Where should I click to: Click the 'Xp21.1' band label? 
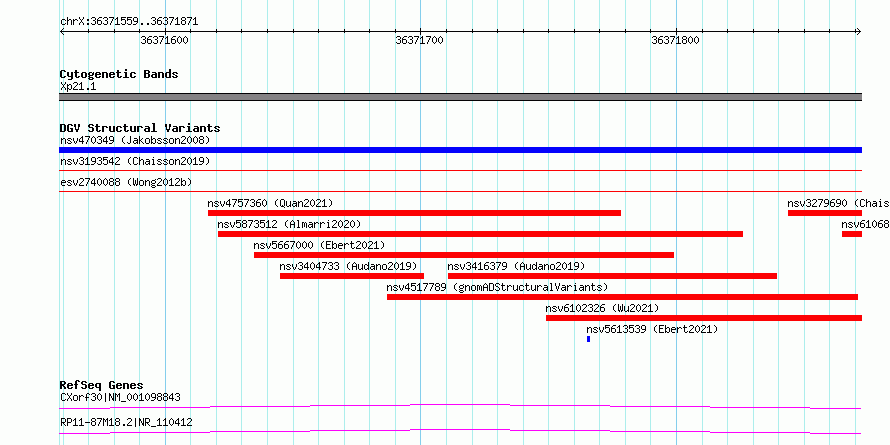click(x=78, y=87)
